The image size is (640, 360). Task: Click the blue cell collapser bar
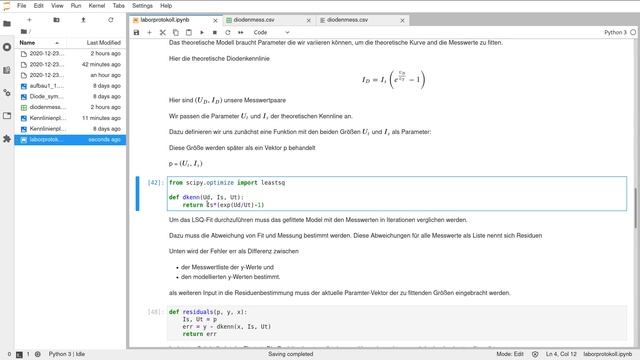tap(138, 193)
